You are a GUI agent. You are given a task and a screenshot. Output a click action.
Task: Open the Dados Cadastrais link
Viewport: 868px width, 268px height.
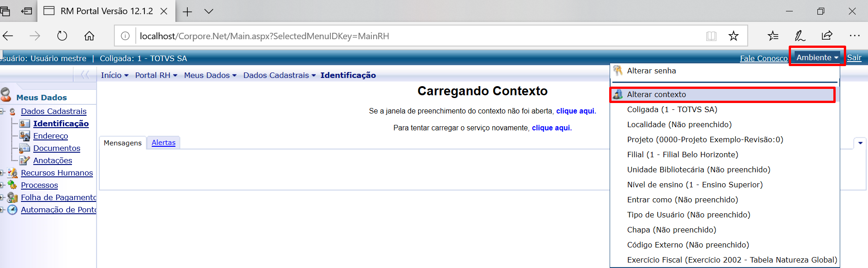(54, 111)
